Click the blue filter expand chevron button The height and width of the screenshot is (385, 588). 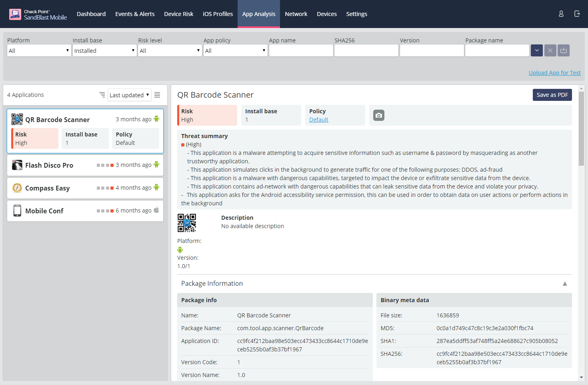point(537,50)
